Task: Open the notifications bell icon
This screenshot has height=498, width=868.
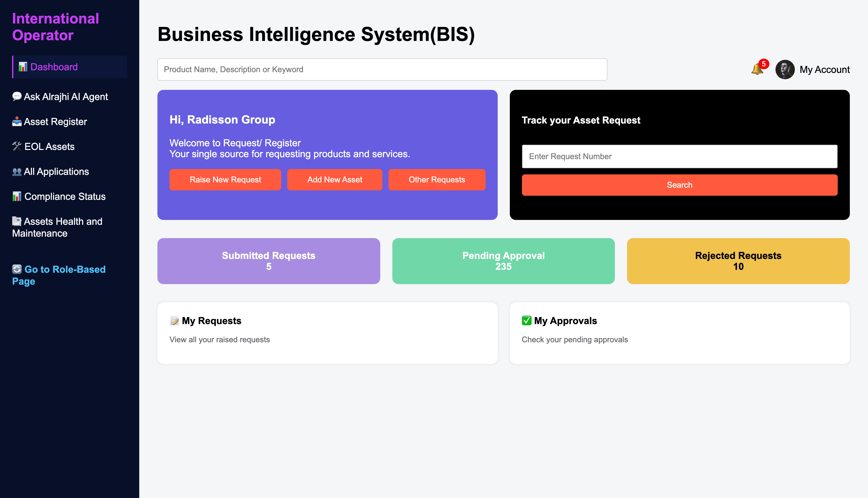Action: click(757, 70)
